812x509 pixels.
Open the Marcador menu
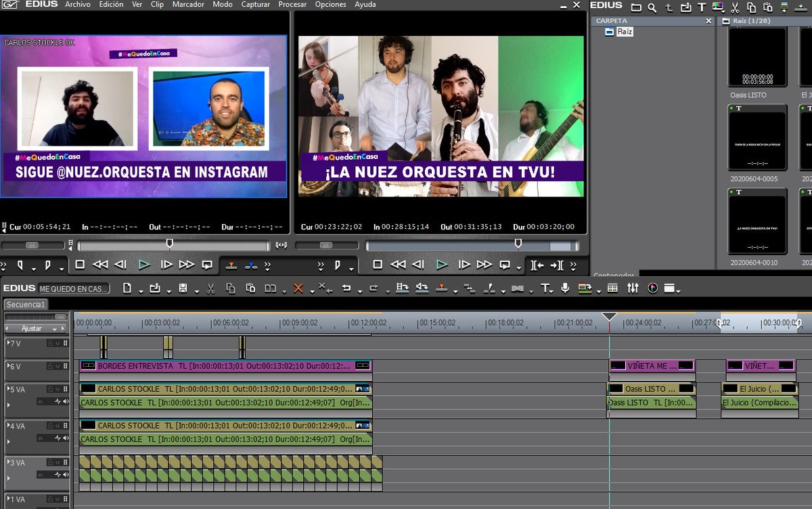click(188, 5)
